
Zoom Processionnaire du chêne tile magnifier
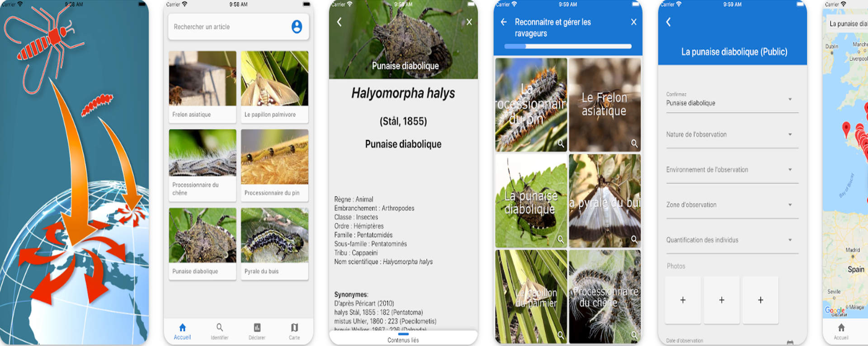click(634, 335)
